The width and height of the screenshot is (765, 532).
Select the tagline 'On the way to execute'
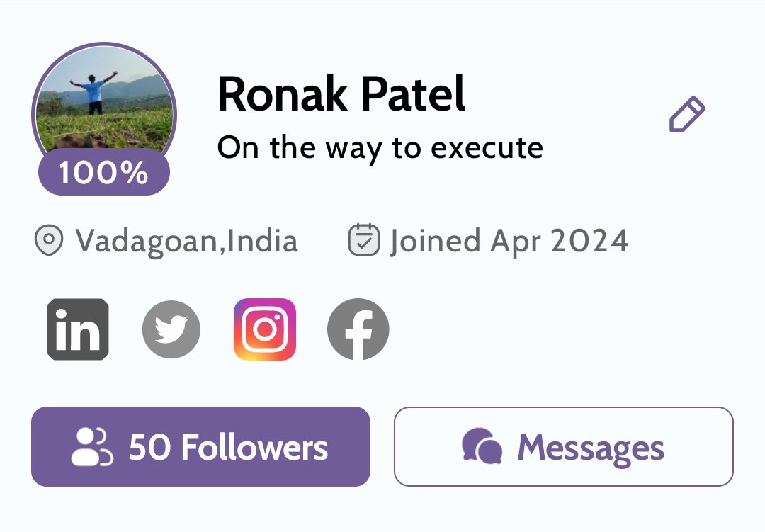pyautogui.click(x=380, y=147)
